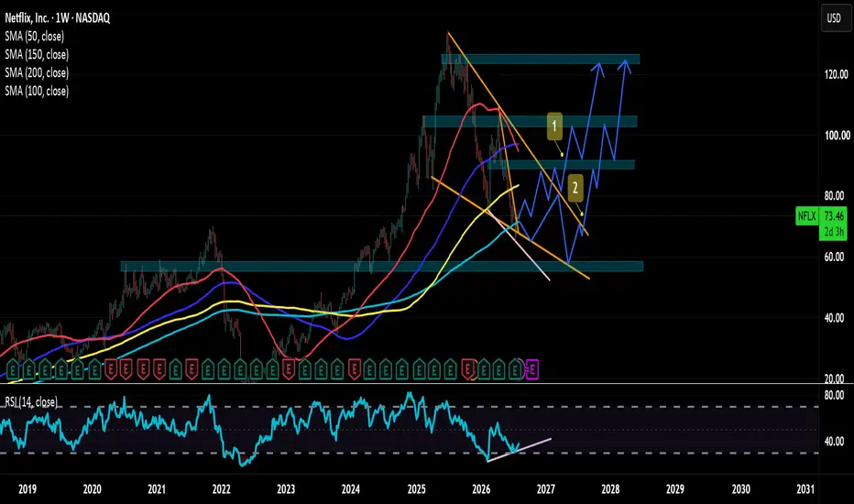
Task: Open the USD currency selector
Action: pyautogui.click(x=834, y=18)
